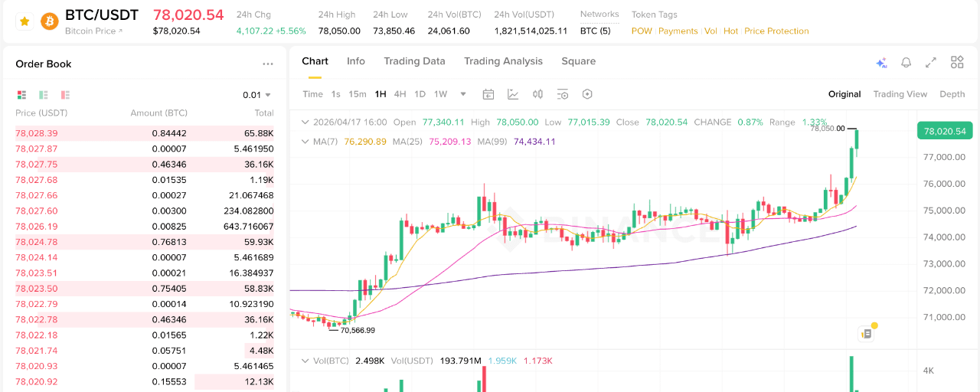Viewport: 980px width, 392px height.
Task: Click the MA(7) indicator label
Action: (327, 142)
